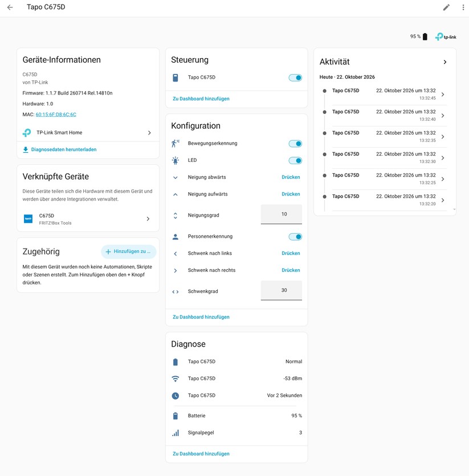Toggle the Tapo C675D switch in Steuerung
This screenshot has height=476, width=469.
pyautogui.click(x=295, y=78)
